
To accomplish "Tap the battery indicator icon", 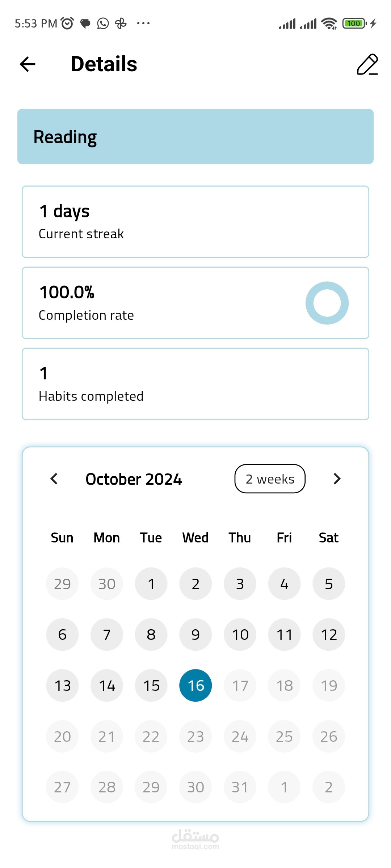I will pyautogui.click(x=354, y=24).
